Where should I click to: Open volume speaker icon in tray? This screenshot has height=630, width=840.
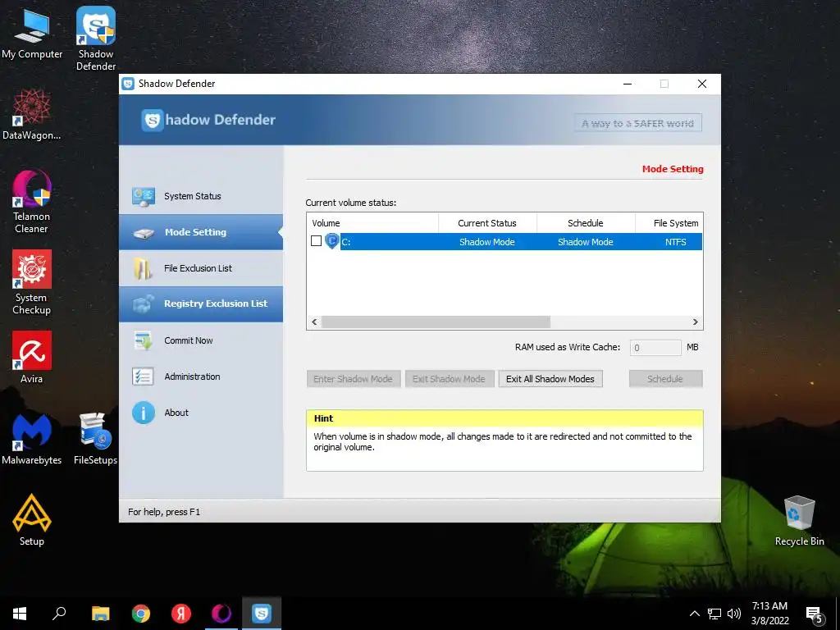734,614
